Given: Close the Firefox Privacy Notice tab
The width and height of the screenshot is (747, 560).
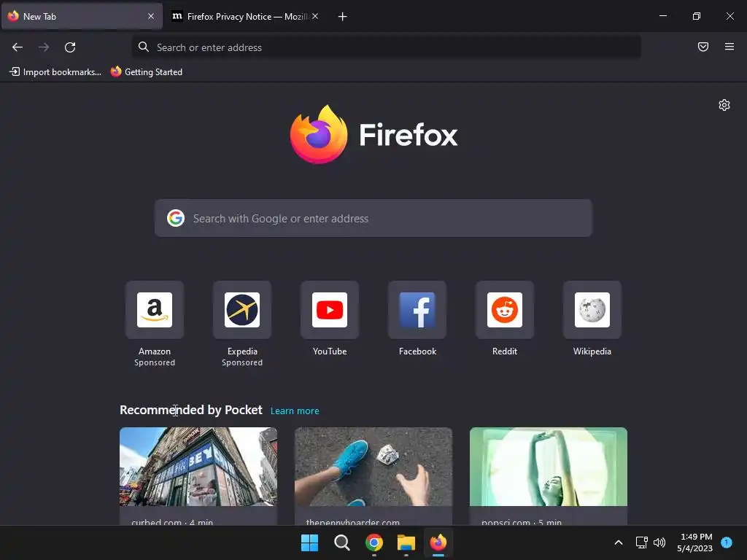Looking at the screenshot, I should pyautogui.click(x=315, y=16).
